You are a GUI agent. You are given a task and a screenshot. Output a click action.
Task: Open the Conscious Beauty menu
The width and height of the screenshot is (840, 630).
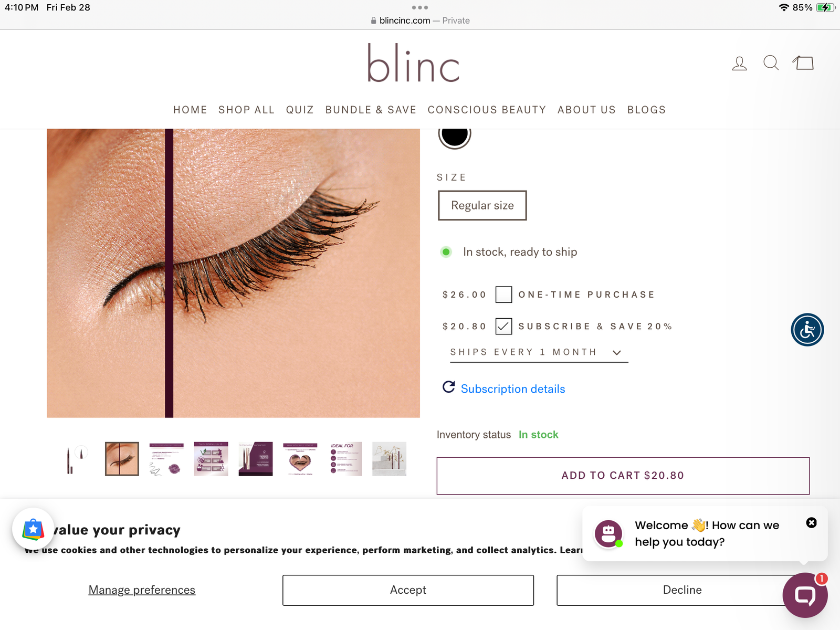click(x=487, y=110)
